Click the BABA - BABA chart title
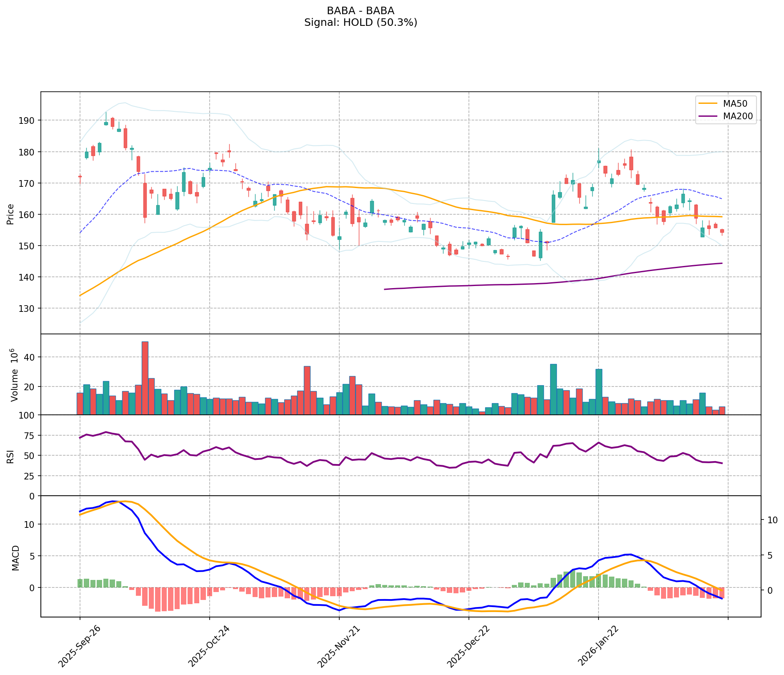784x675 pixels. click(361, 11)
